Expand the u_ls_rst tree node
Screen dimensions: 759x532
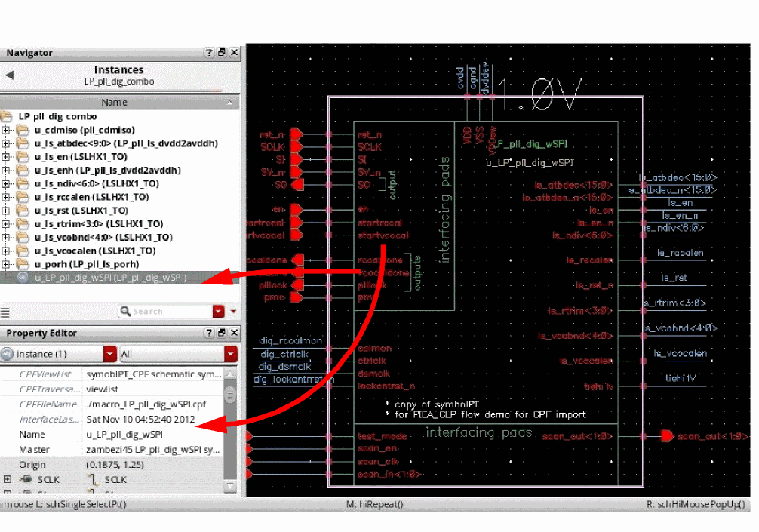point(5,211)
